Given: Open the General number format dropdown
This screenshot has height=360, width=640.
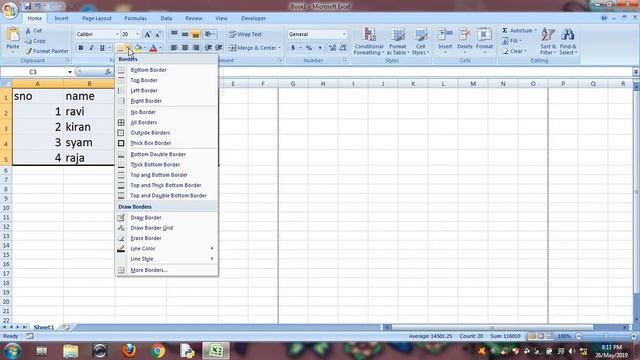Looking at the screenshot, I should (344, 34).
